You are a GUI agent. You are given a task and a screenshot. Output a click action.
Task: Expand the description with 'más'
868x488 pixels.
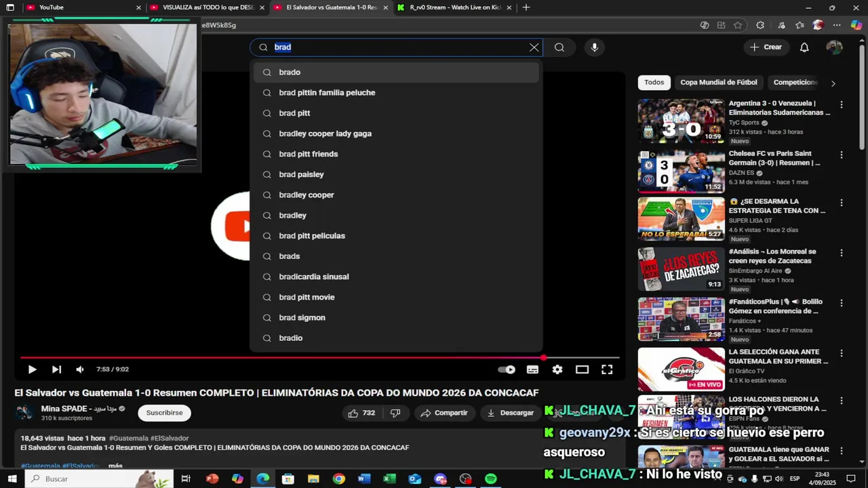tap(115, 466)
